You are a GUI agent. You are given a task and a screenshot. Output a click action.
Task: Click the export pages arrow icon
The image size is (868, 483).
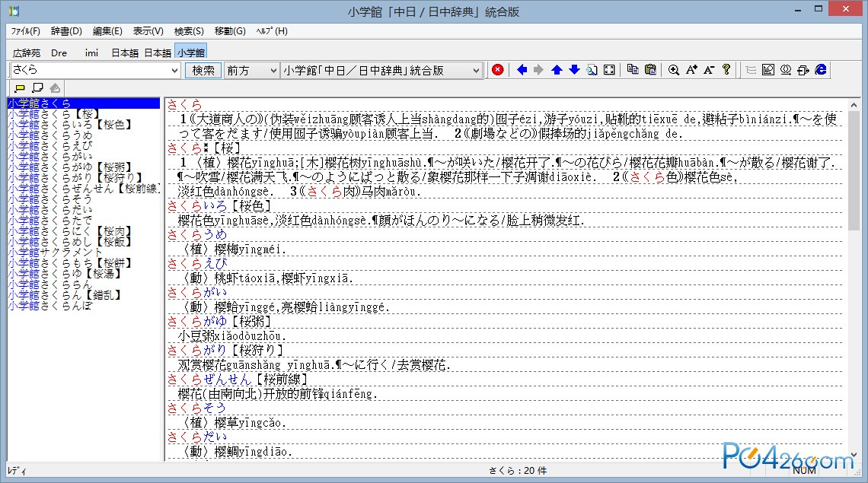pyautogui.click(x=803, y=70)
